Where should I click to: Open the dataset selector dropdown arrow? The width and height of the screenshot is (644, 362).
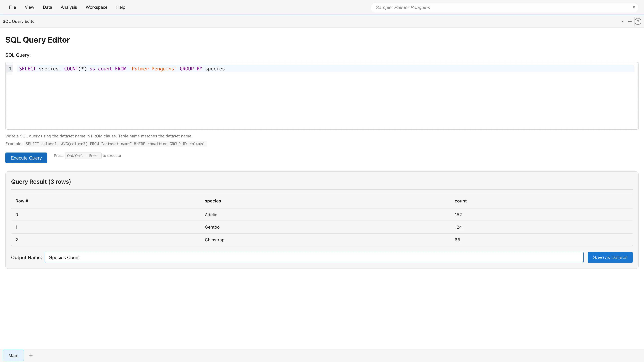point(634,7)
